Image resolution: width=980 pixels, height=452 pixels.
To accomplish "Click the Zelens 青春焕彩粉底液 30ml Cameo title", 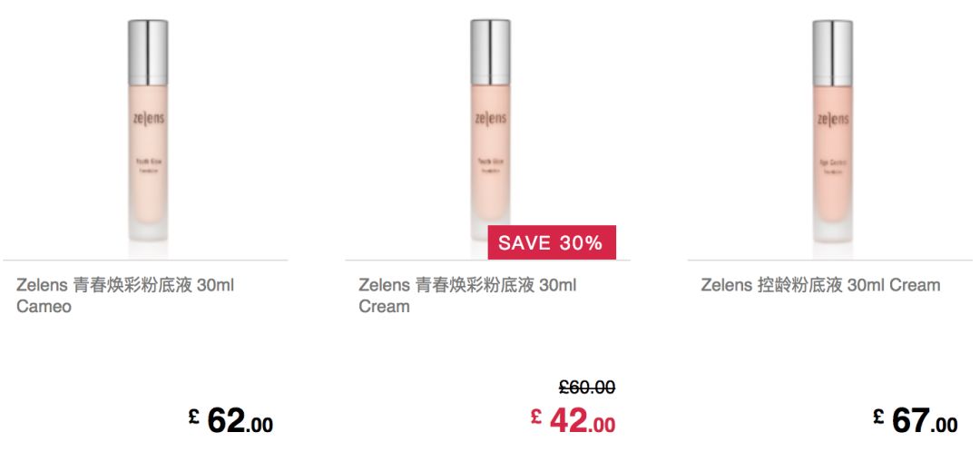I will pos(125,296).
